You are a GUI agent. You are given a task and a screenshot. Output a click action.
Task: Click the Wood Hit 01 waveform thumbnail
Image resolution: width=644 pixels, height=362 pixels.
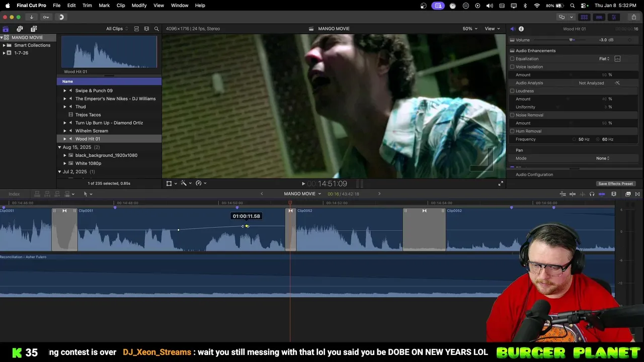point(109,52)
